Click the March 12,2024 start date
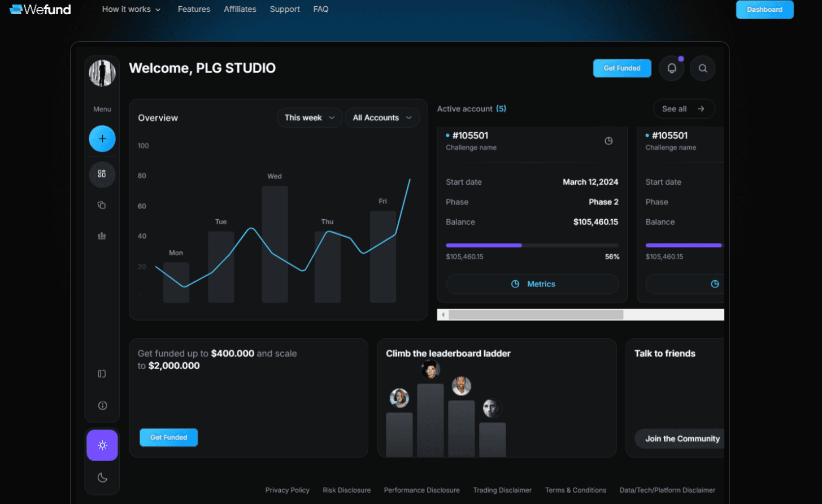822x504 pixels. (590, 182)
